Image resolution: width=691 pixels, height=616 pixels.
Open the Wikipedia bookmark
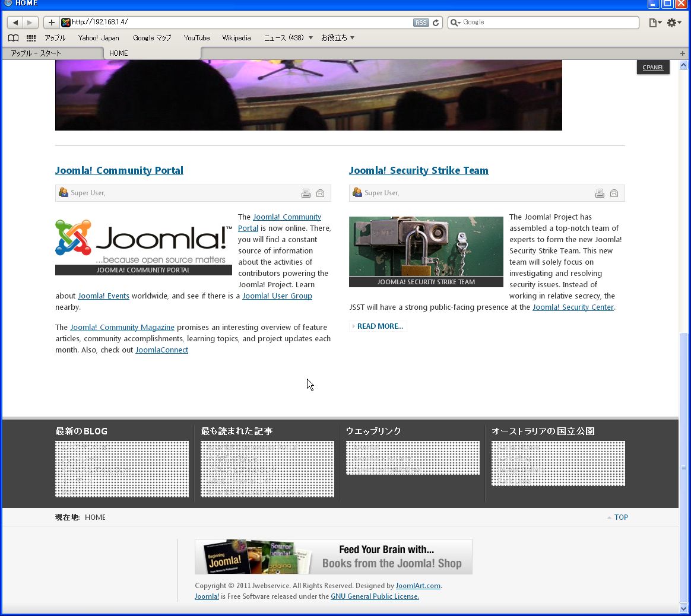236,38
